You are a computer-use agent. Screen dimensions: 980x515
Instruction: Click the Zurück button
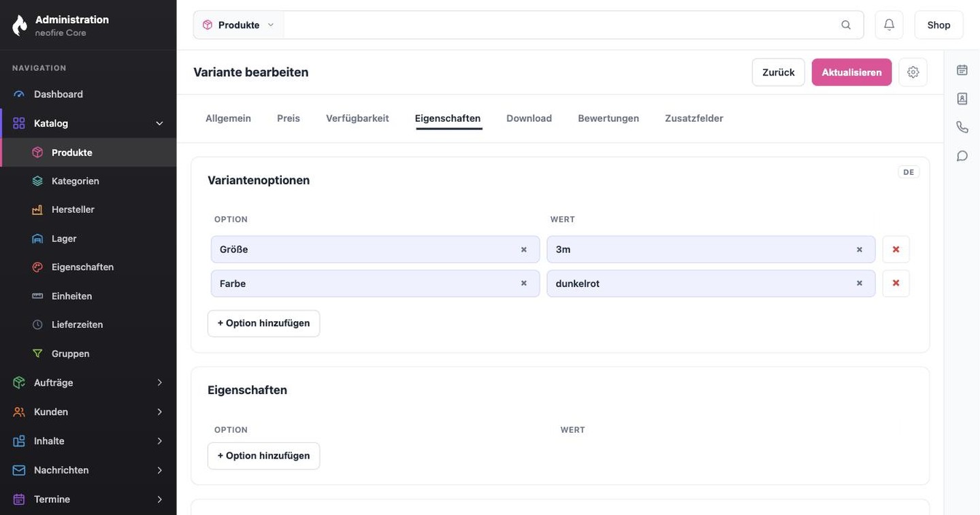pyautogui.click(x=778, y=72)
